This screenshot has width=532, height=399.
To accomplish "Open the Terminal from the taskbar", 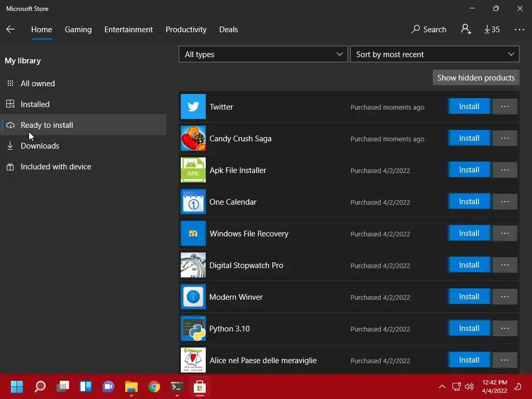I will 177,387.
